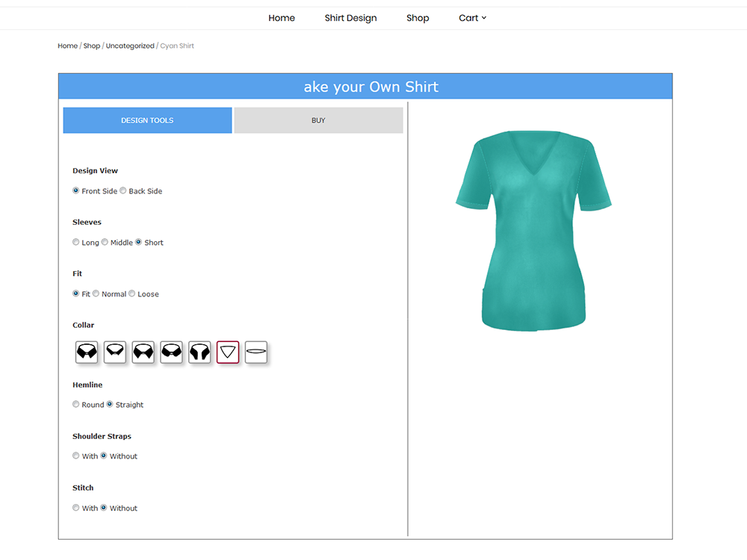Click Uncategorized breadcrumb link
The image size is (747, 560).
130,46
